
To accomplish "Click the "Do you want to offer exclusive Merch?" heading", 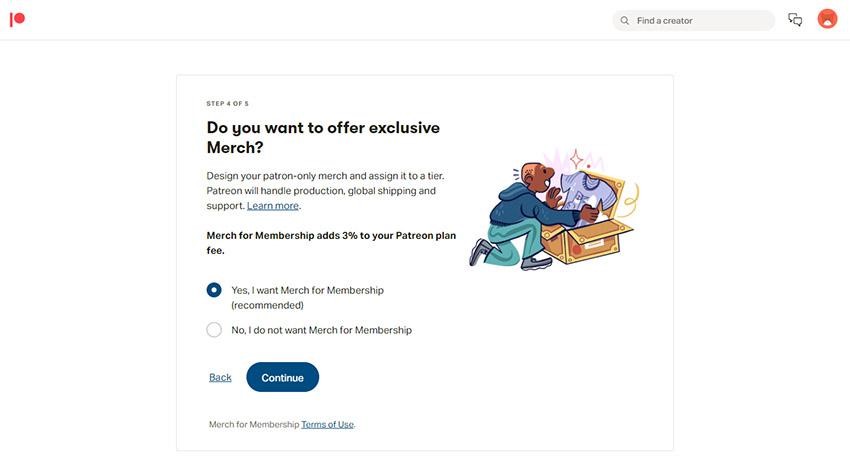I will (x=323, y=137).
